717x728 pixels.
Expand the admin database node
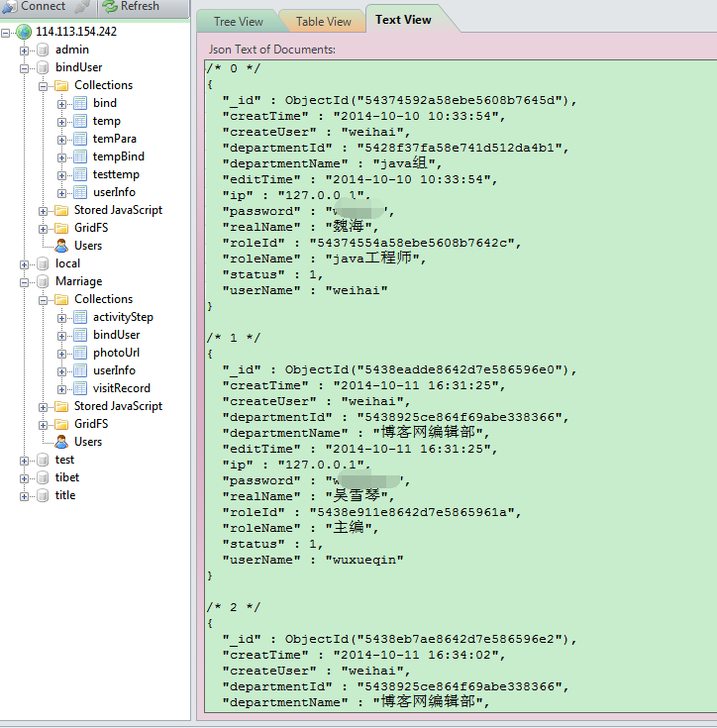click(24, 51)
